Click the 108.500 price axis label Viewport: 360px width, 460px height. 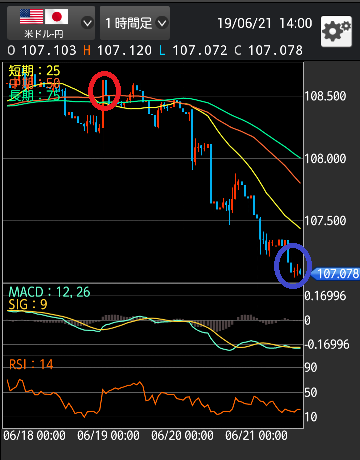[325, 96]
